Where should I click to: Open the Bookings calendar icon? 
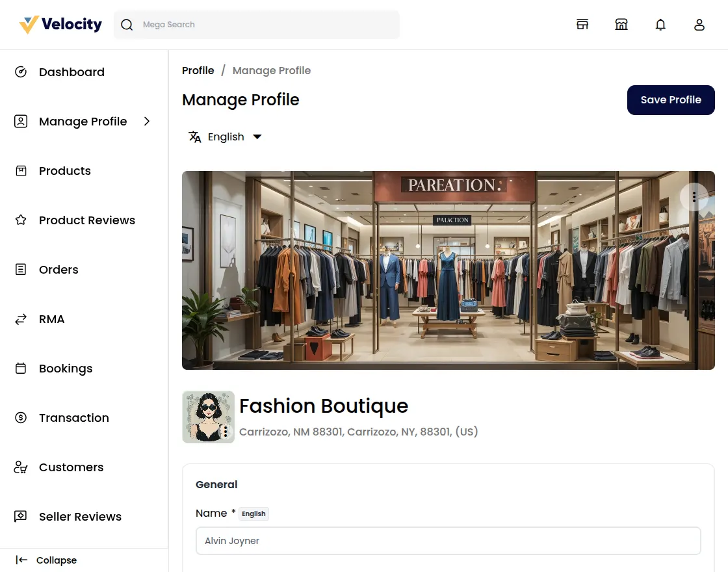pos(21,368)
